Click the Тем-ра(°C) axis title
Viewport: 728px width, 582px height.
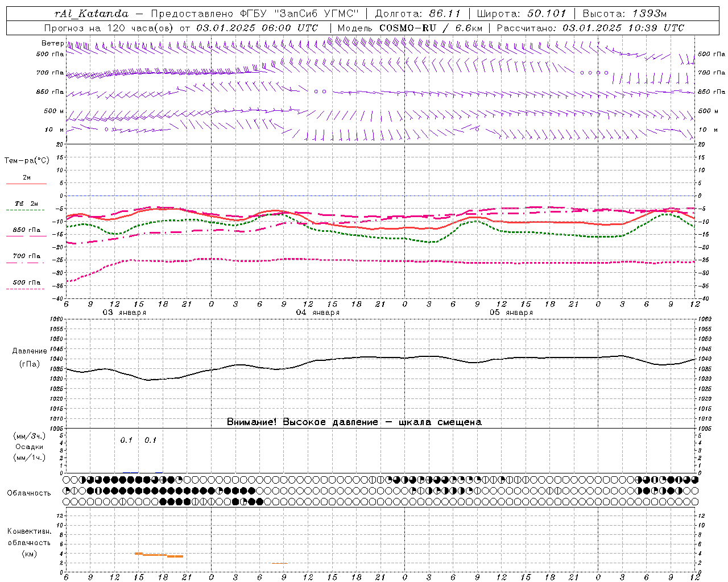click(27, 161)
